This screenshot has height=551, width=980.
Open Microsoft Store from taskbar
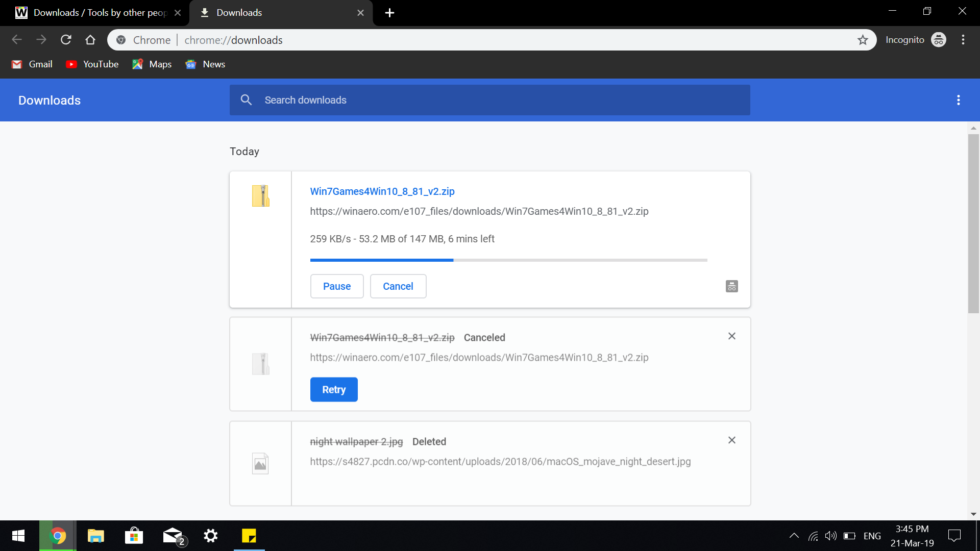tap(134, 536)
